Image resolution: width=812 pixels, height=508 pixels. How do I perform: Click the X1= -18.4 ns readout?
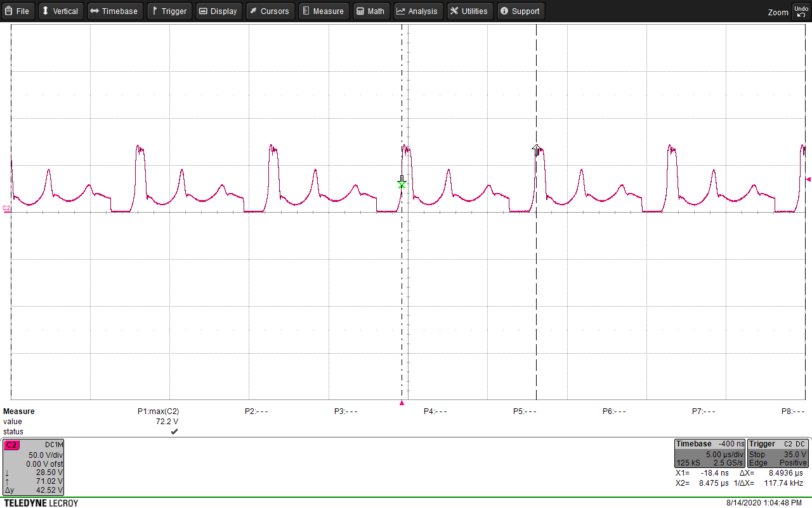tap(702, 473)
